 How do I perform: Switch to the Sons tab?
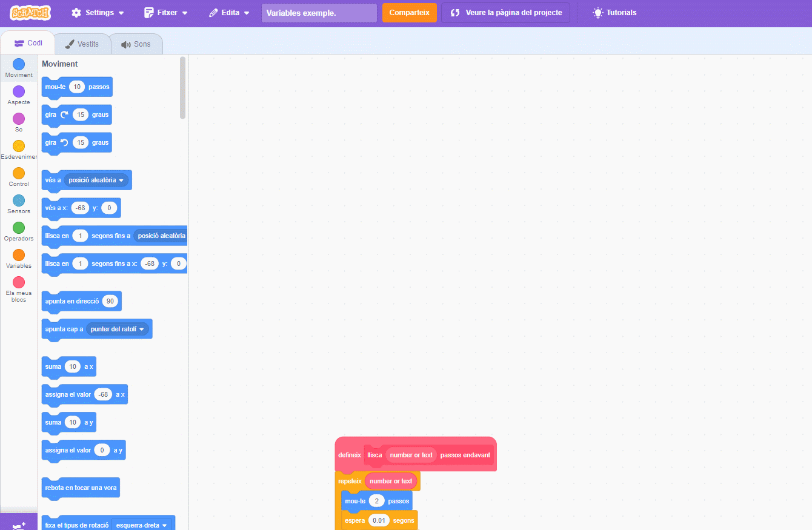click(136, 44)
